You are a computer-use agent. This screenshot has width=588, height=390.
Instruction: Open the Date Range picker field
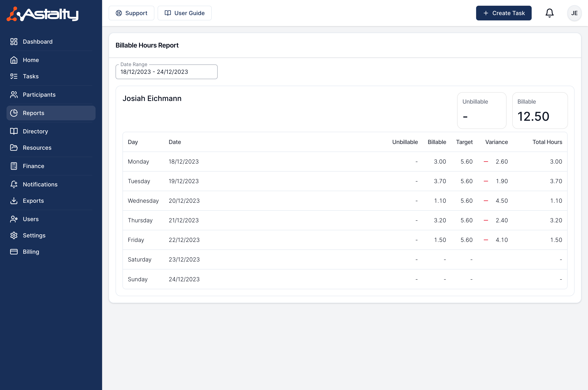tap(166, 72)
